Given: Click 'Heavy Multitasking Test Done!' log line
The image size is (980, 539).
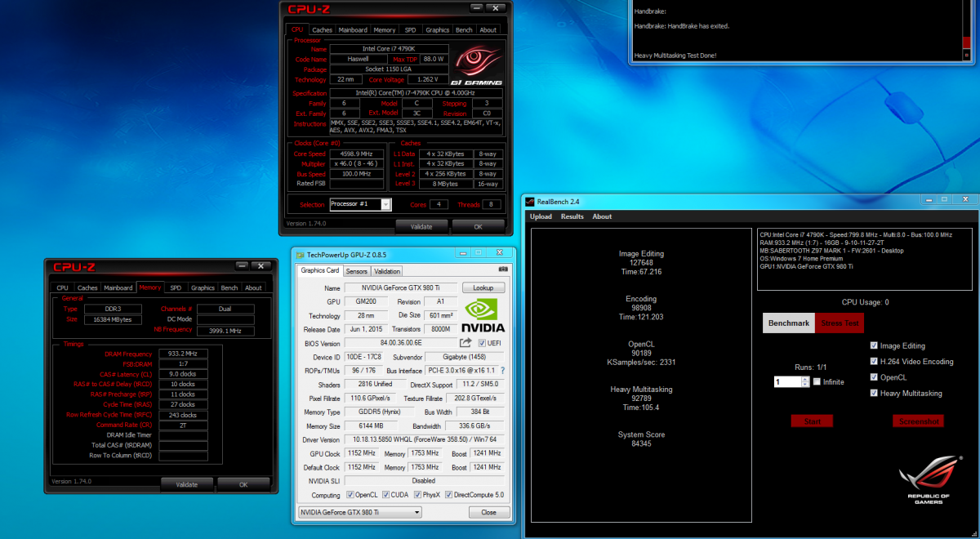Looking at the screenshot, I should tap(675, 56).
